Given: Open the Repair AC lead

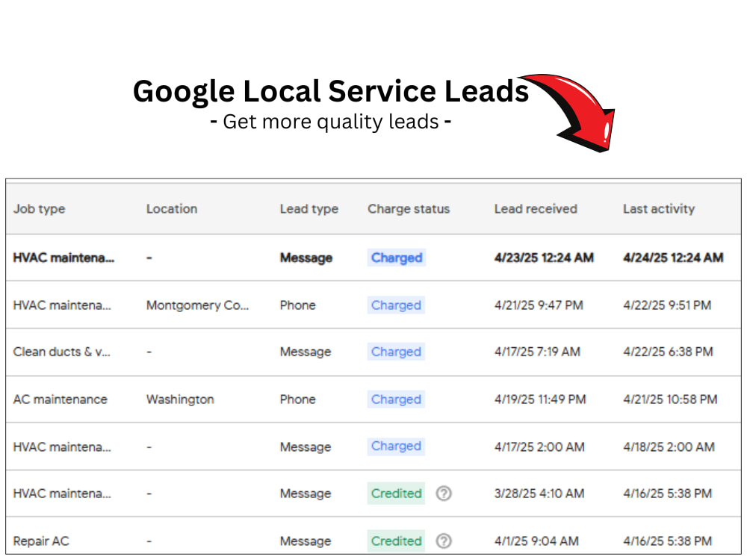Looking at the screenshot, I should click(41, 541).
